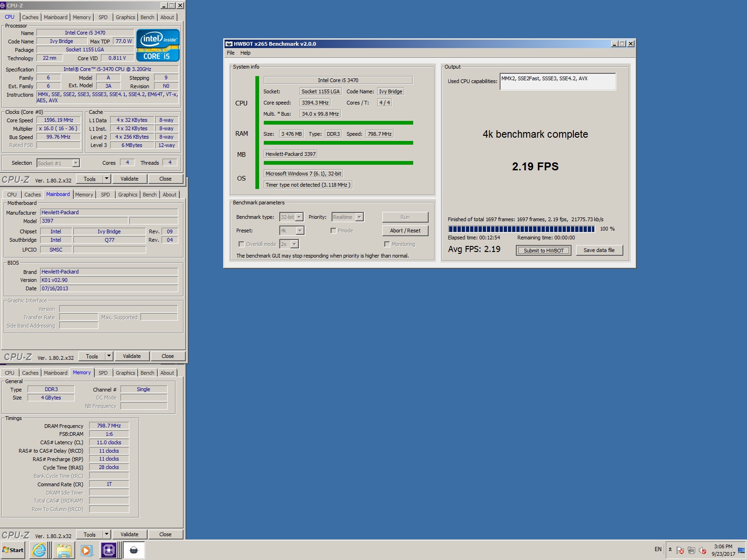This screenshot has width=747, height=560.
Task: Open the Windows Start button
Action: tap(14, 550)
